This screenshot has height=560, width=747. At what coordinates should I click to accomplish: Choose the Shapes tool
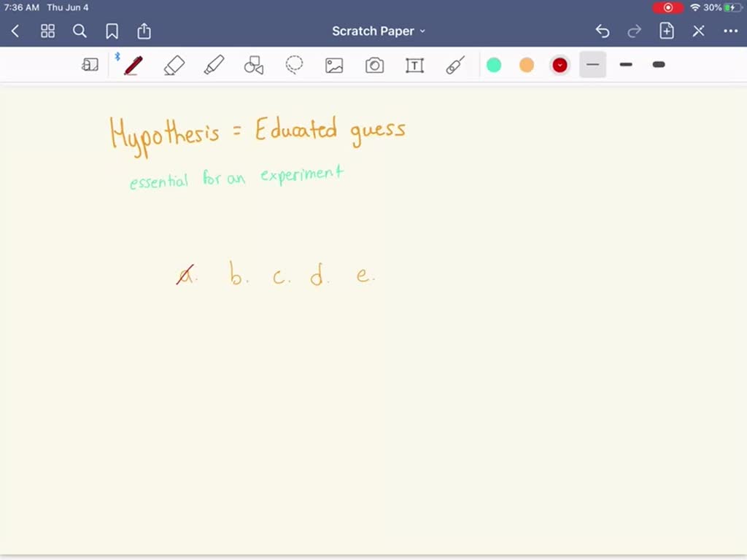[254, 66]
